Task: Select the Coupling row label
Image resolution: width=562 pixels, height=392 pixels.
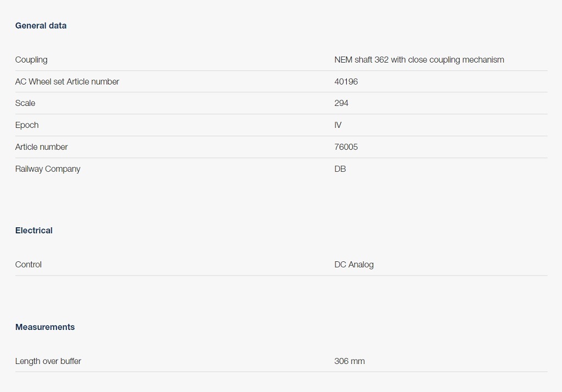Action: click(31, 60)
